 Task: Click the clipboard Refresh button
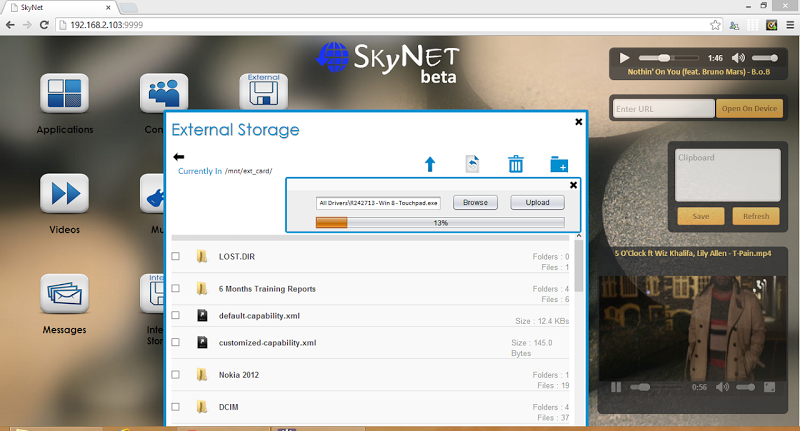pos(756,216)
